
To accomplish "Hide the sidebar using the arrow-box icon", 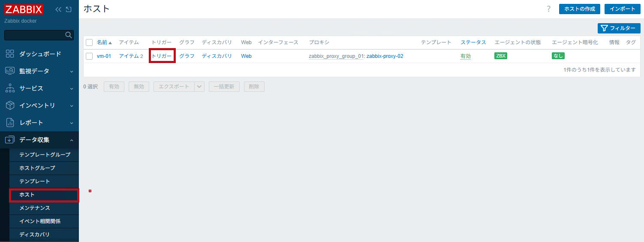I will [69, 9].
